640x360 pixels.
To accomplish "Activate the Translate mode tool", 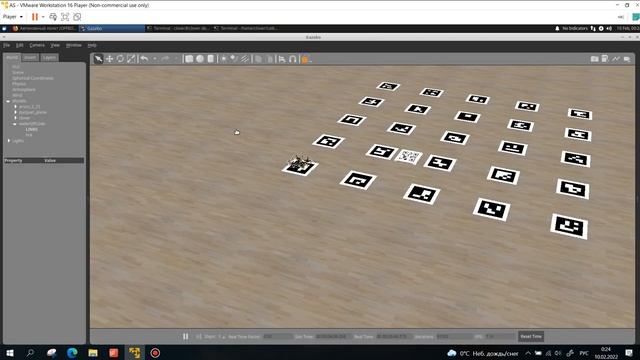I will click(x=109, y=59).
